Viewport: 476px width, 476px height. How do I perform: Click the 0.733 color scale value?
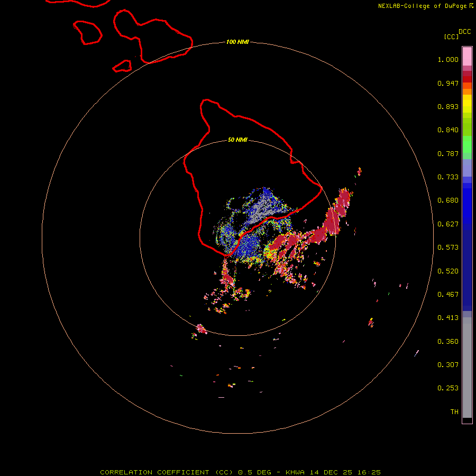[448, 177]
